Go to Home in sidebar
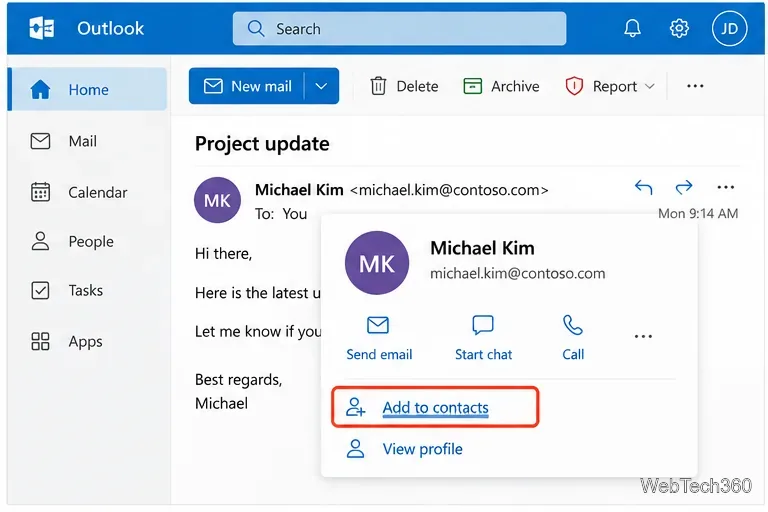Image resolution: width=768 pixels, height=512 pixels. pyautogui.click(x=88, y=89)
